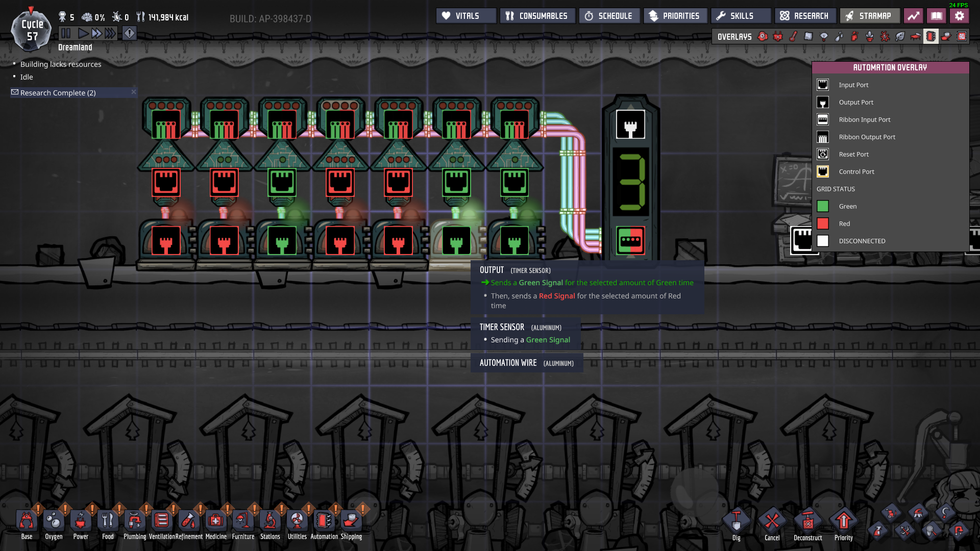Select the selected green timer sensor
The height and width of the screenshot is (551, 980).
pos(456,240)
